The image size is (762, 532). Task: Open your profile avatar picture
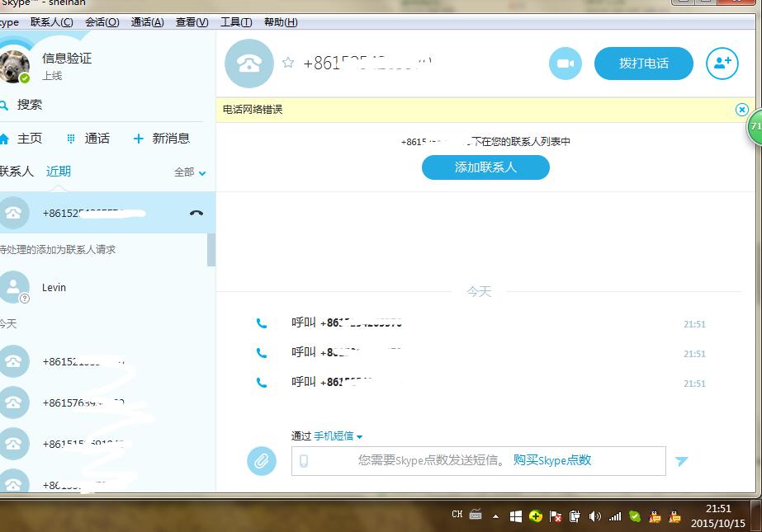pyautogui.click(x=15, y=66)
